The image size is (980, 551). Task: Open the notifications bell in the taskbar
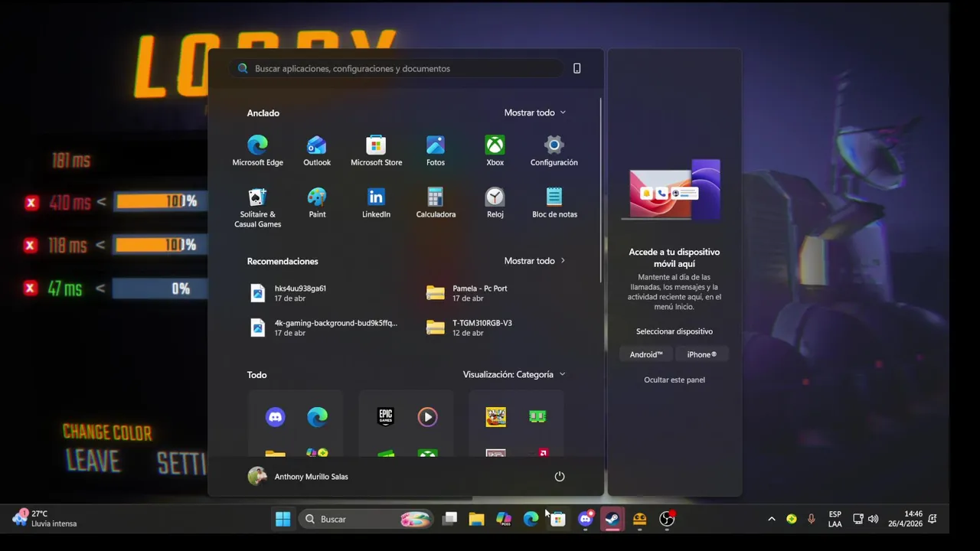coord(933,519)
